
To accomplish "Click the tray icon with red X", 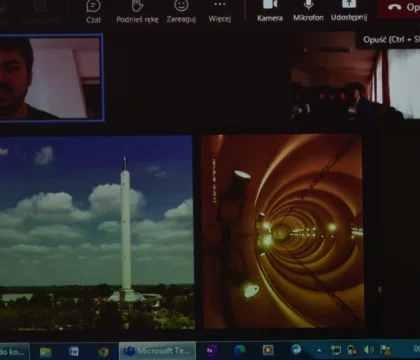I will tap(352, 350).
